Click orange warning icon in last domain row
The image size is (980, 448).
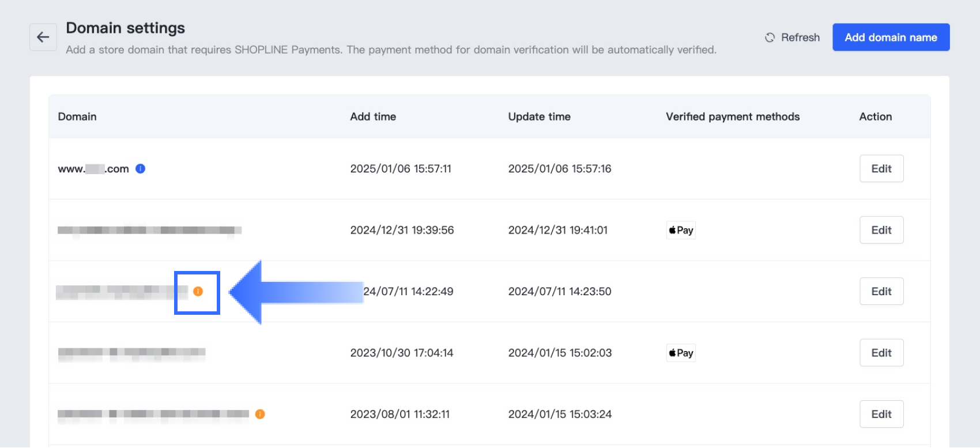coord(260,414)
